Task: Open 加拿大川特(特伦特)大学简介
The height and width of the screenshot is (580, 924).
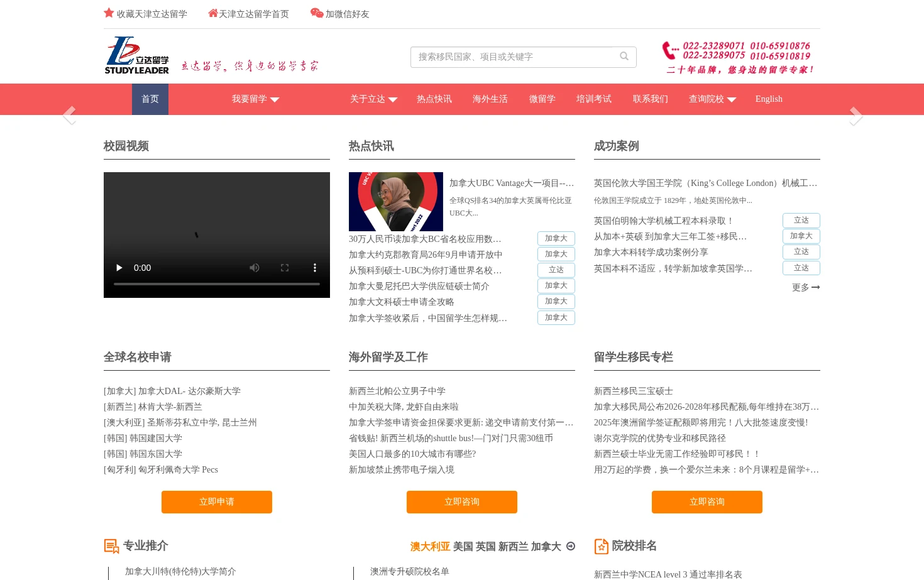Action: (x=180, y=572)
